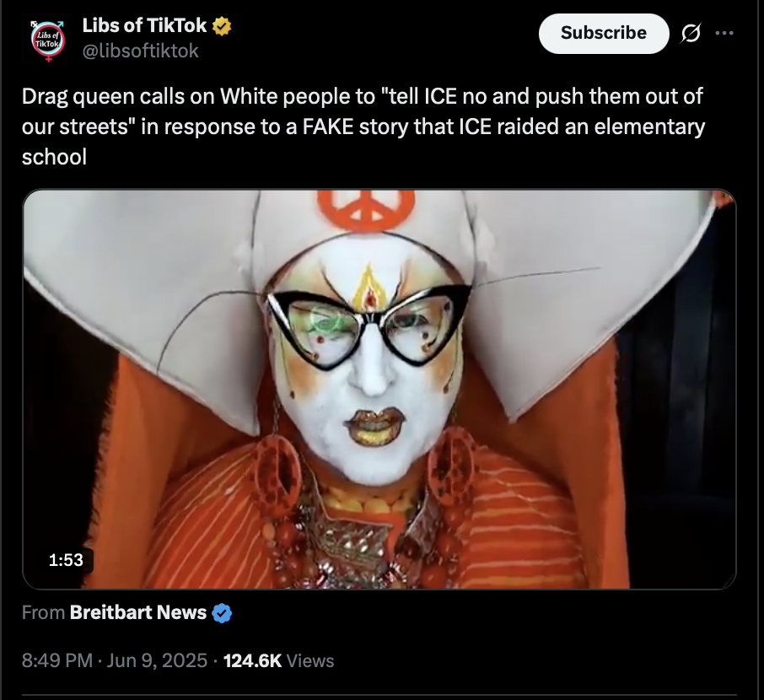This screenshot has height=700, width=764.
Task: Click the gold verified badge beside Libs of TikTok
Action: tap(222, 26)
